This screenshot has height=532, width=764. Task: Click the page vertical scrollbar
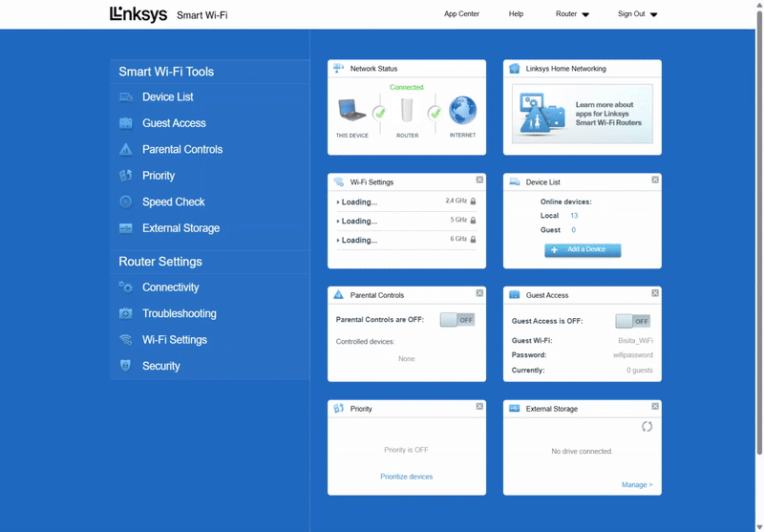point(759,232)
